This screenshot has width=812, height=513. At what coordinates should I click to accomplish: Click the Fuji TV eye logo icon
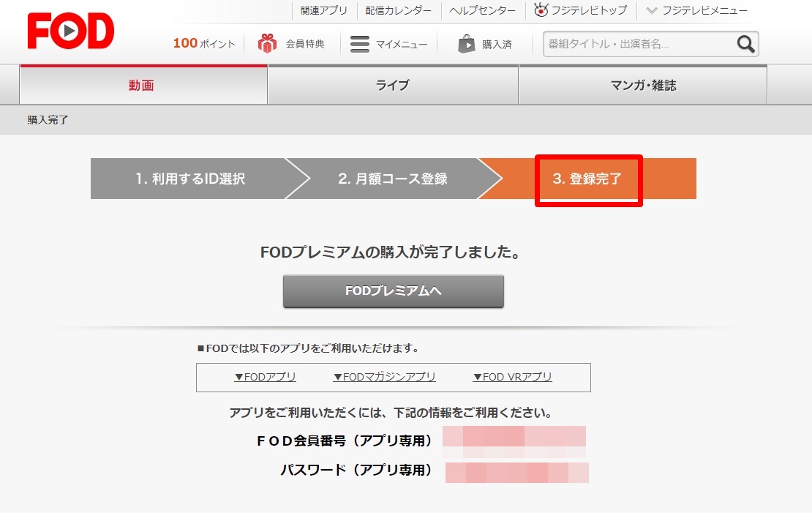click(x=541, y=10)
